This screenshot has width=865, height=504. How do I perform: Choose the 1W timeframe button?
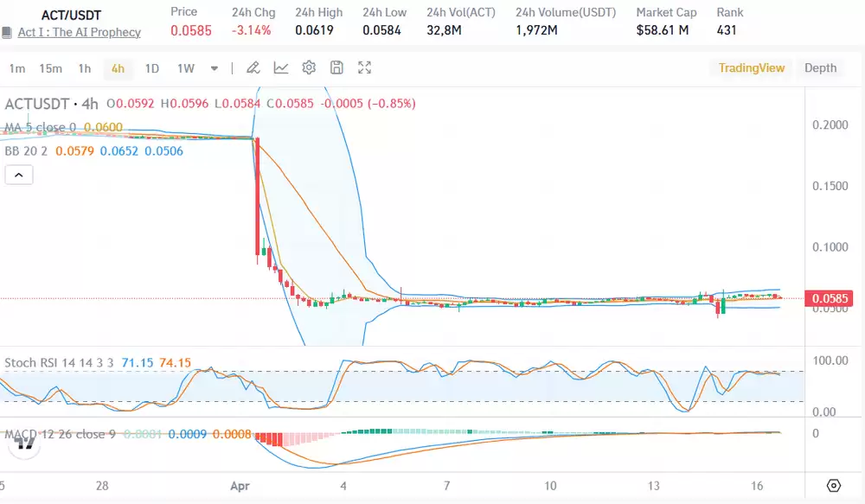(x=185, y=68)
